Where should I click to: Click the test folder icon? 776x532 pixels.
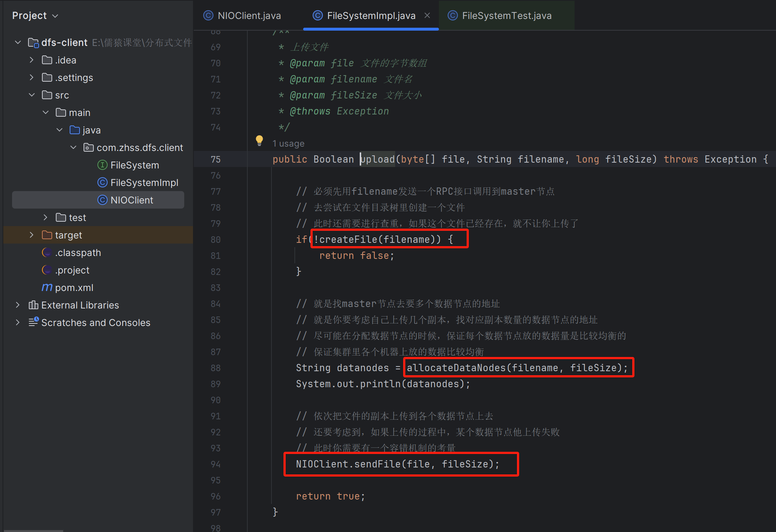pos(61,217)
